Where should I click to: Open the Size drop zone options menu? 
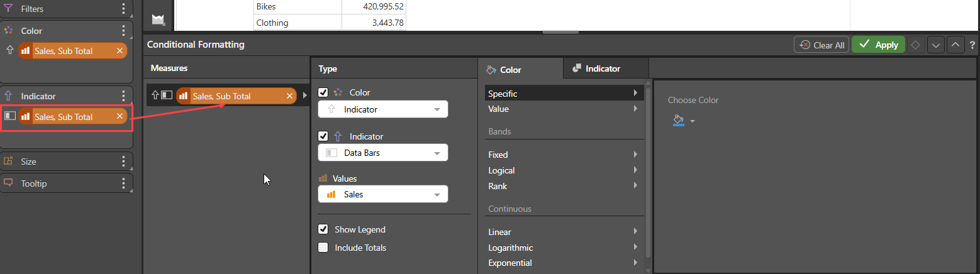123,162
